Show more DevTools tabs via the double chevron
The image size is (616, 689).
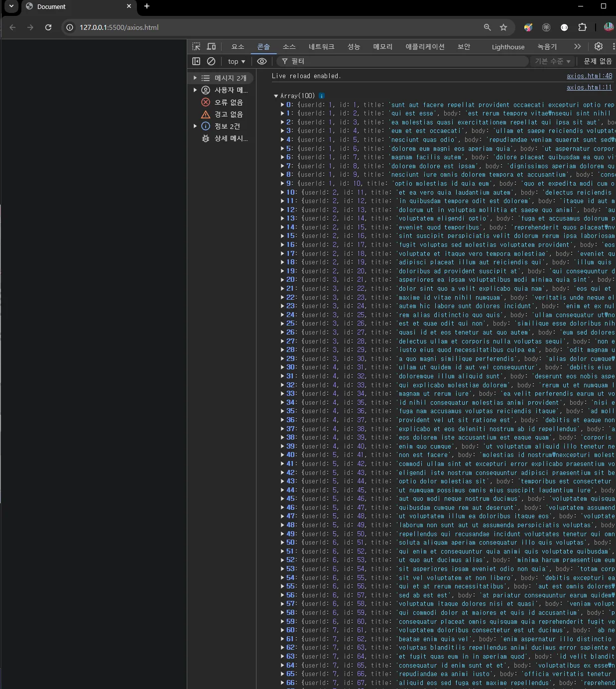tap(577, 47)
